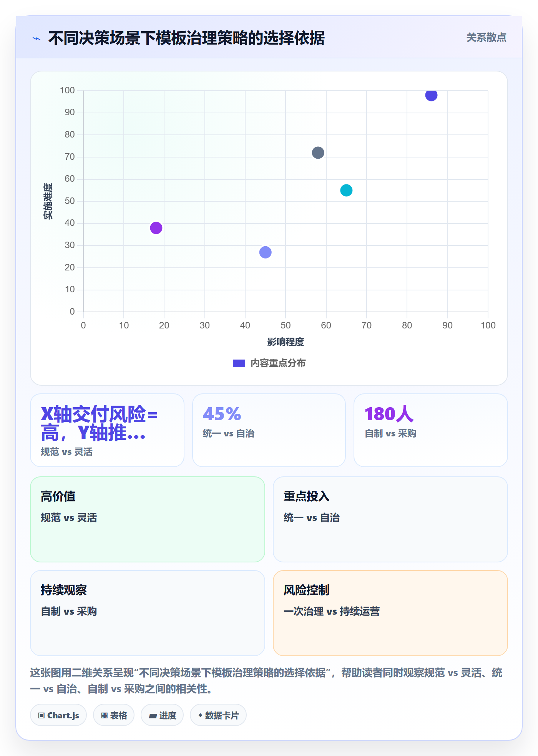Click 自制 vs 采购 under the 180人 stat

pos(390,433)
